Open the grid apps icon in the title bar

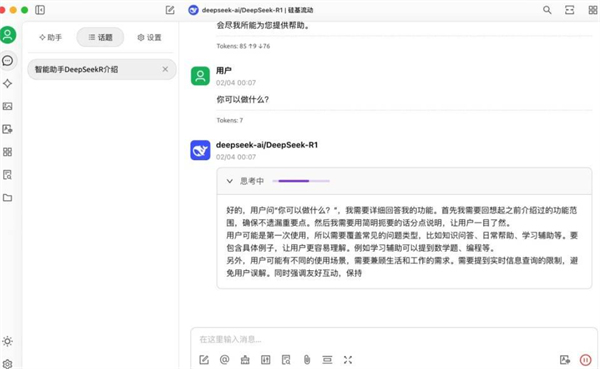(593, 10)
